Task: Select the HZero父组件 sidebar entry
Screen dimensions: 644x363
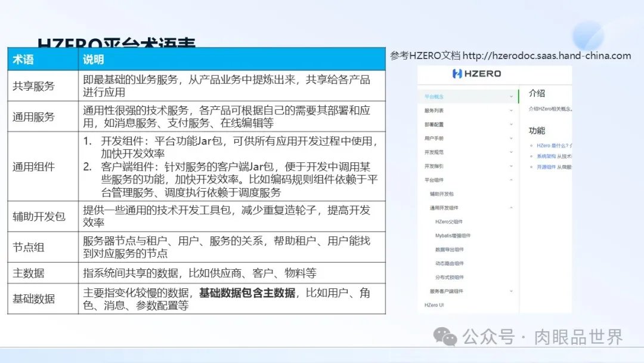Action: pyautogui.click(x=449, y=222)
